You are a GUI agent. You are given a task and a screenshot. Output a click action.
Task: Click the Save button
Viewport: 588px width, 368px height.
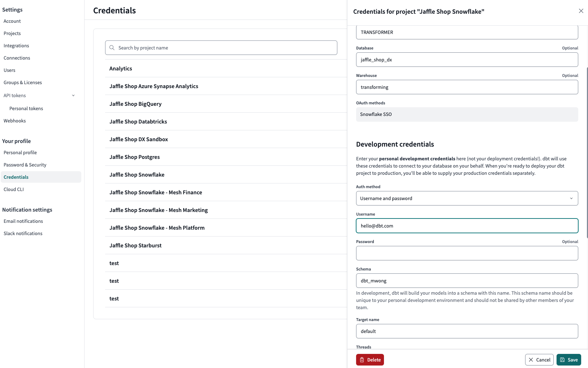tap(568, 360)
